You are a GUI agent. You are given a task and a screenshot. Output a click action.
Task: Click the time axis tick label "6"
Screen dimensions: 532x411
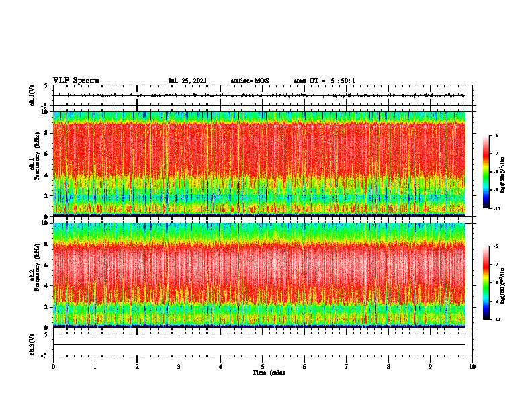point(305,367)
